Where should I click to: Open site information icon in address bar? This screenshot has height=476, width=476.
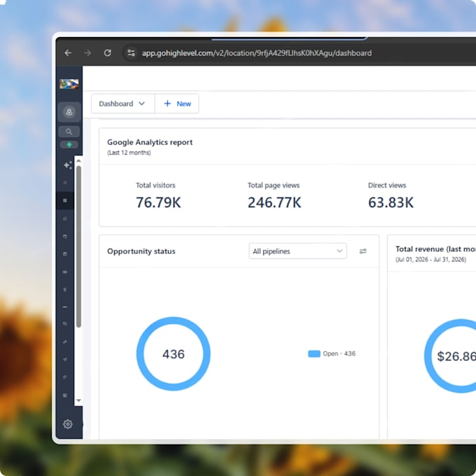131,53
